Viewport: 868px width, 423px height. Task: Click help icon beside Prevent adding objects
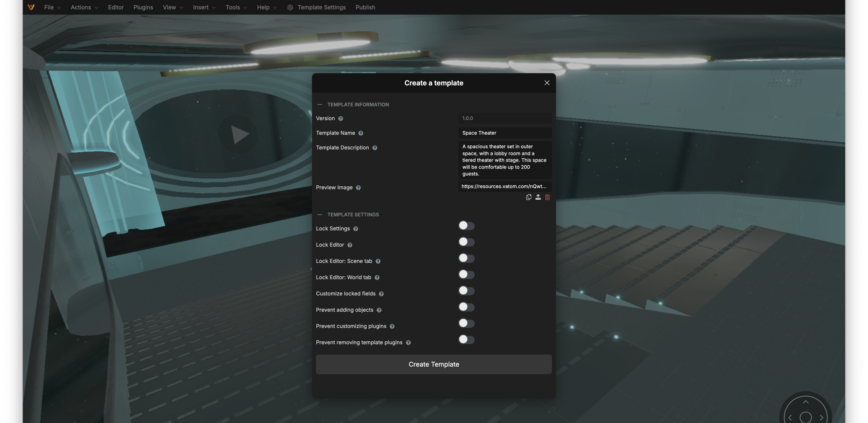[379, 310]
